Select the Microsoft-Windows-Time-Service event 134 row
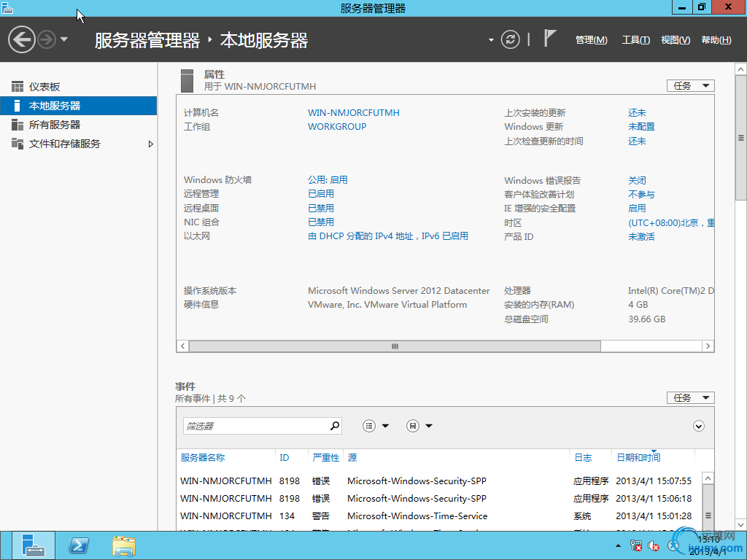 [x=438, y=516]
